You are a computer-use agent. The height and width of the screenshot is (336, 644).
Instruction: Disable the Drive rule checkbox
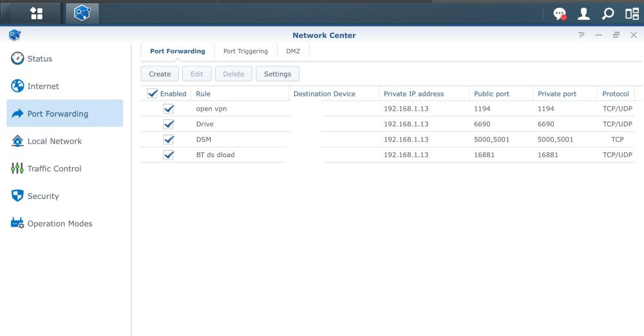[x=169, y=124]
